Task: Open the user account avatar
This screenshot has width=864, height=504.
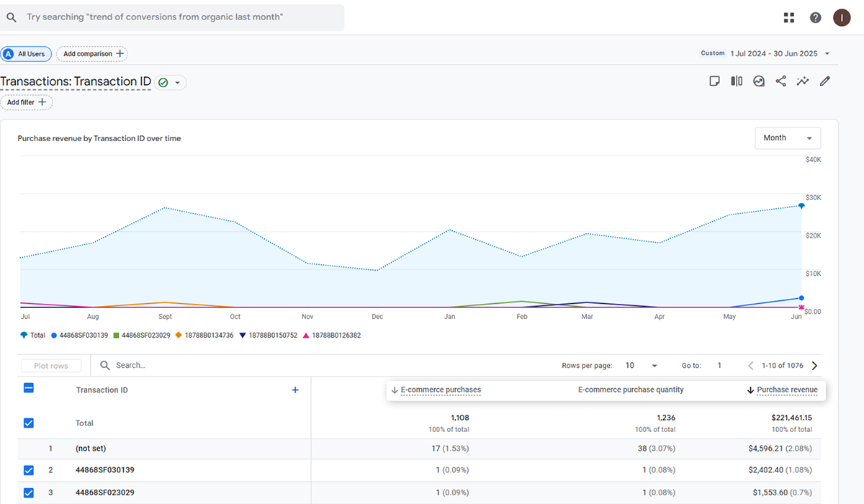Action: 842,17
